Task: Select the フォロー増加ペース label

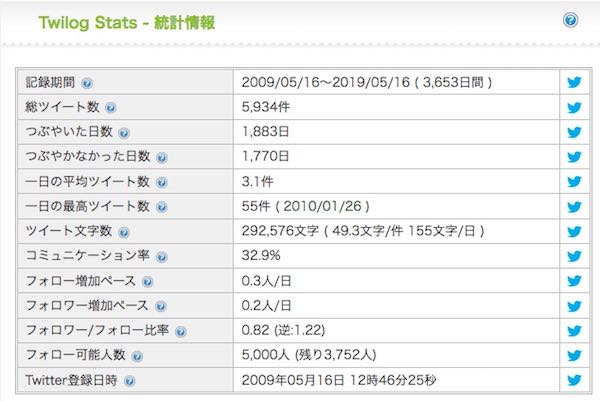Action: point(81,280)
